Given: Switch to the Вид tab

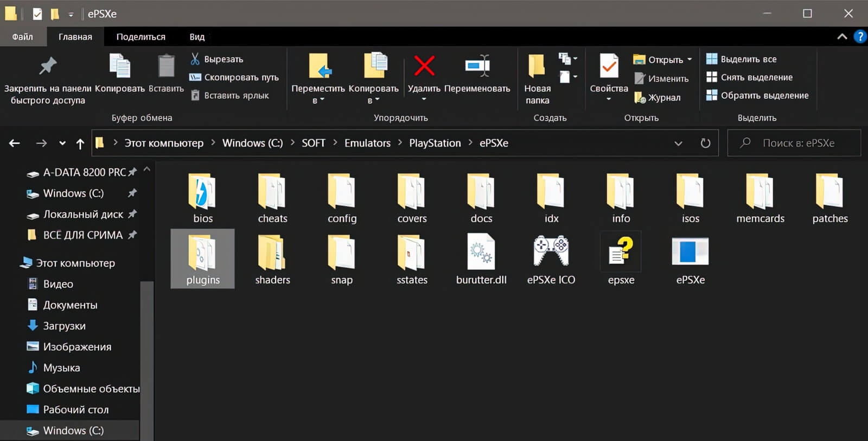Looking at the screenshot, I should click(x=197, y=36).
